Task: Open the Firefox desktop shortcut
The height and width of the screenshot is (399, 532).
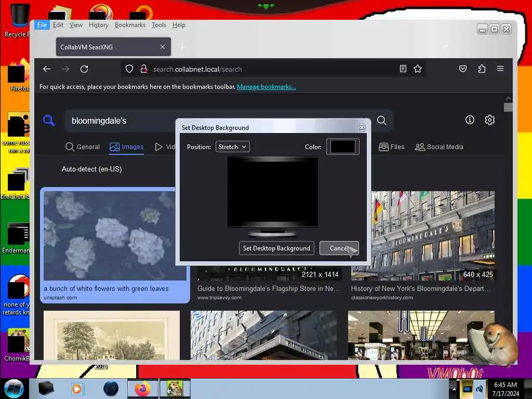Action: point(19,75)
